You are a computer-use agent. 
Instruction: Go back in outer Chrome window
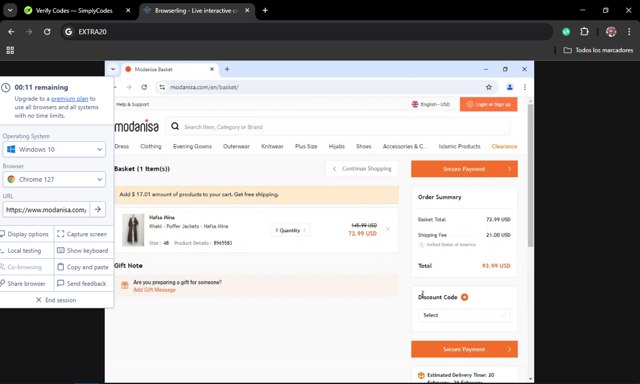pyautogui.click(x=11, y=32)
